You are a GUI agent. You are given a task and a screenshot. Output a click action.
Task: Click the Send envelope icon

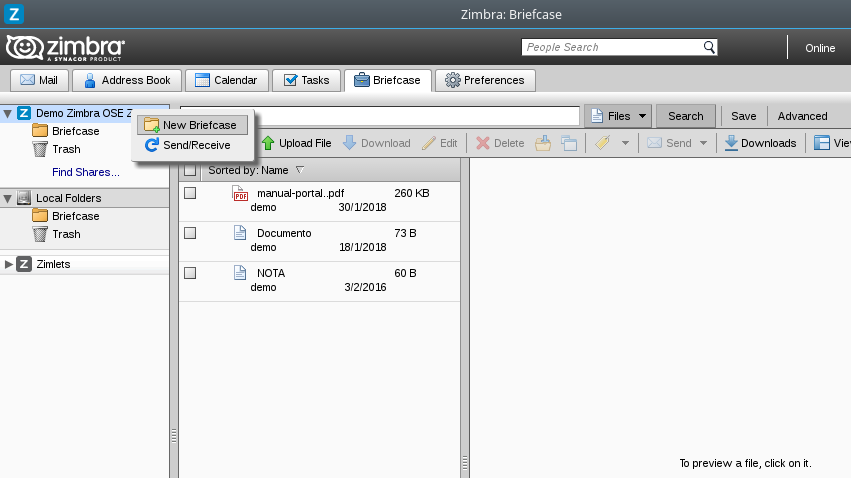click(x=654, y=143)
